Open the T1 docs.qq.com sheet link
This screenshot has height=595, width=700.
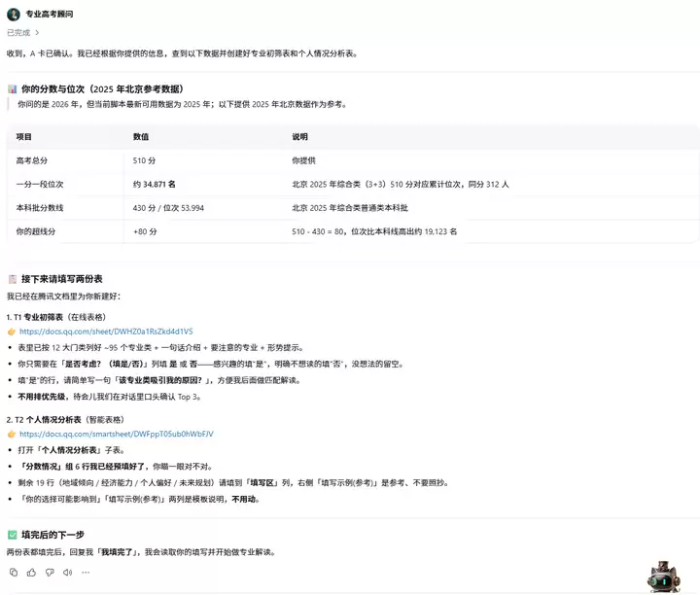[x=106, y=332]
